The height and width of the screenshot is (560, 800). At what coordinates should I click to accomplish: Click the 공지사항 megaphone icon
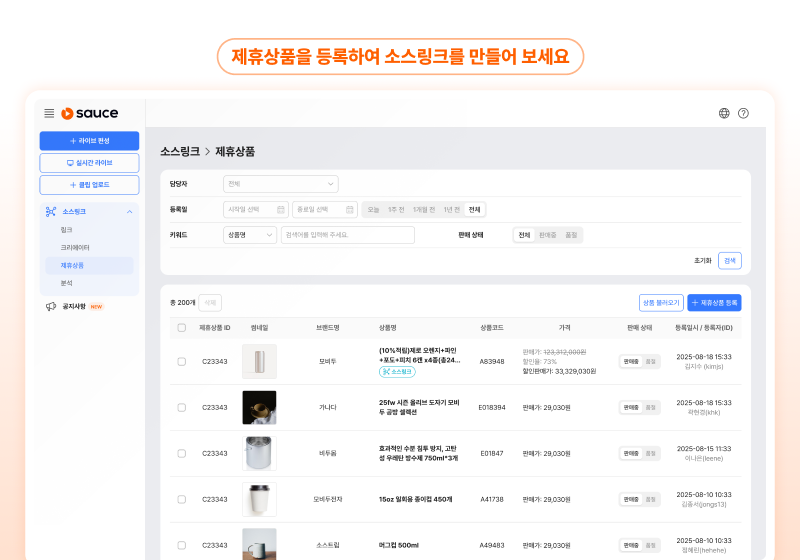point(51,307)
